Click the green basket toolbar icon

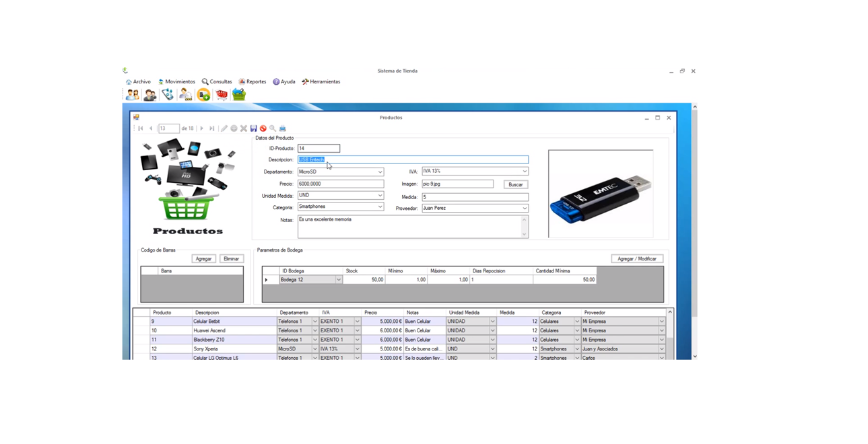click(239, 95)
